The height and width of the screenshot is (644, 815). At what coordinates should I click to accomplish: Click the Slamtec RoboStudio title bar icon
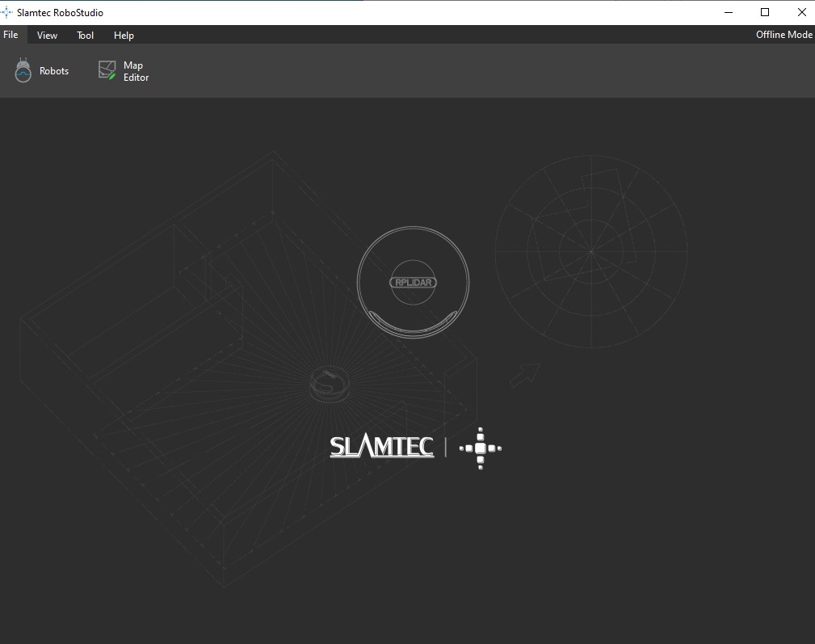coord(6,12)
